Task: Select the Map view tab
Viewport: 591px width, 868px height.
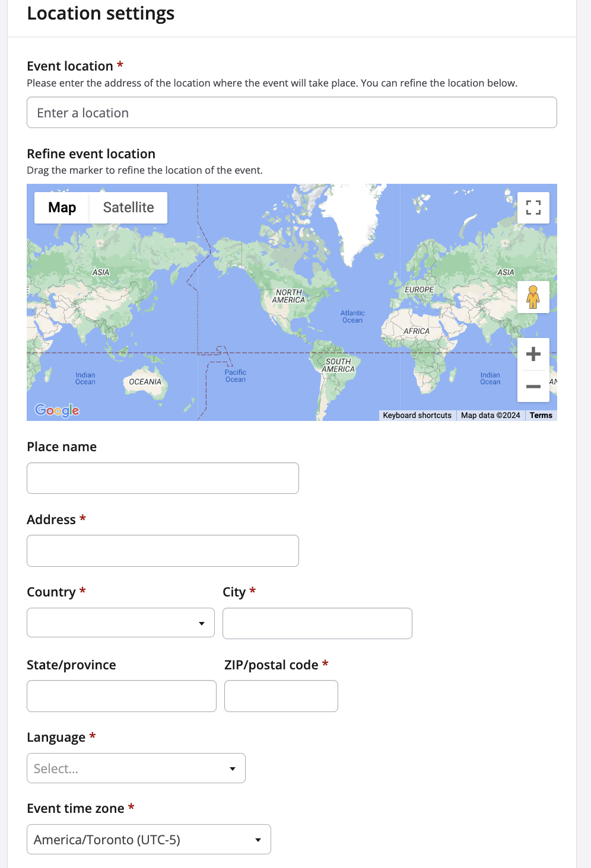Action: click(x=62, y=208)
